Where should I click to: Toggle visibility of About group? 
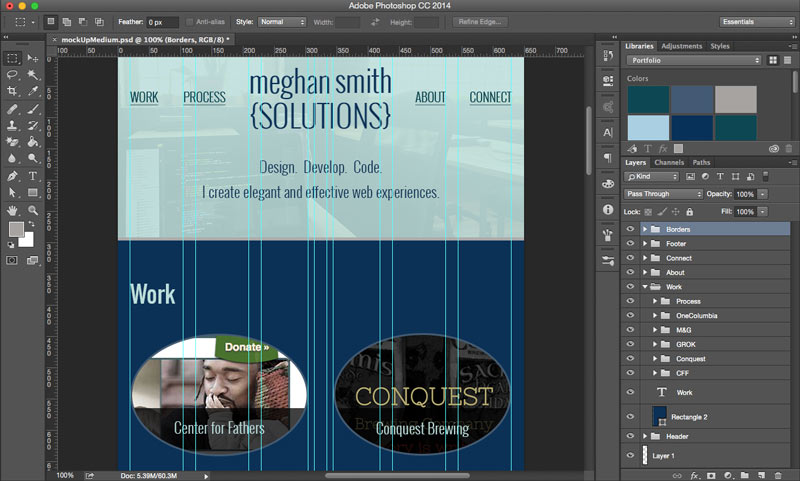(630, 272)
